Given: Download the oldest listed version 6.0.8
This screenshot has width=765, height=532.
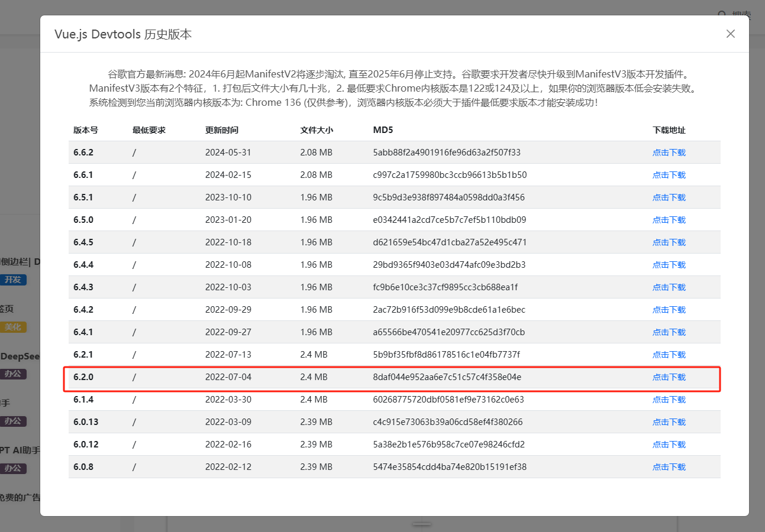Looking at the screenshot, I should tap(669, 466).
